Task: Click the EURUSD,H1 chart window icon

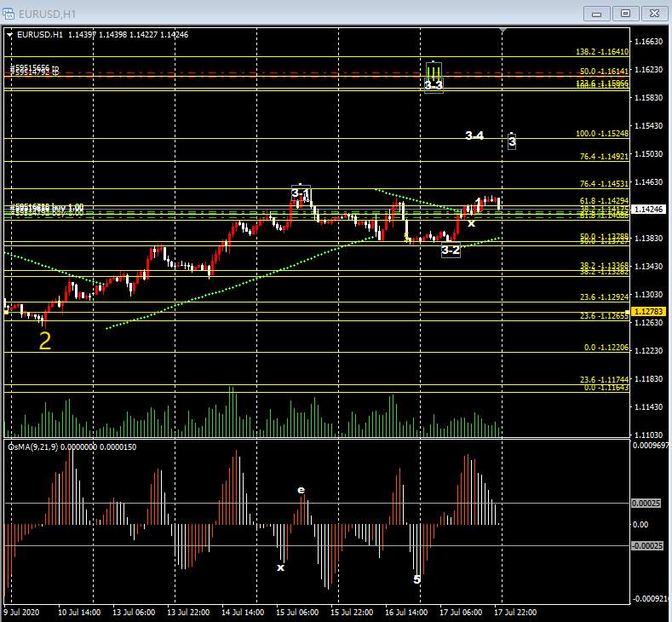Action: click(x=9, y=14)
